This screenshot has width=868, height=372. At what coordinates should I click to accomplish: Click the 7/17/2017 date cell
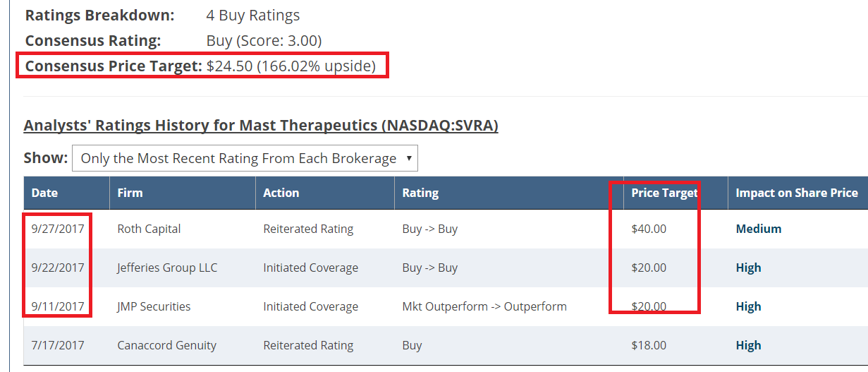click(58, 345)
